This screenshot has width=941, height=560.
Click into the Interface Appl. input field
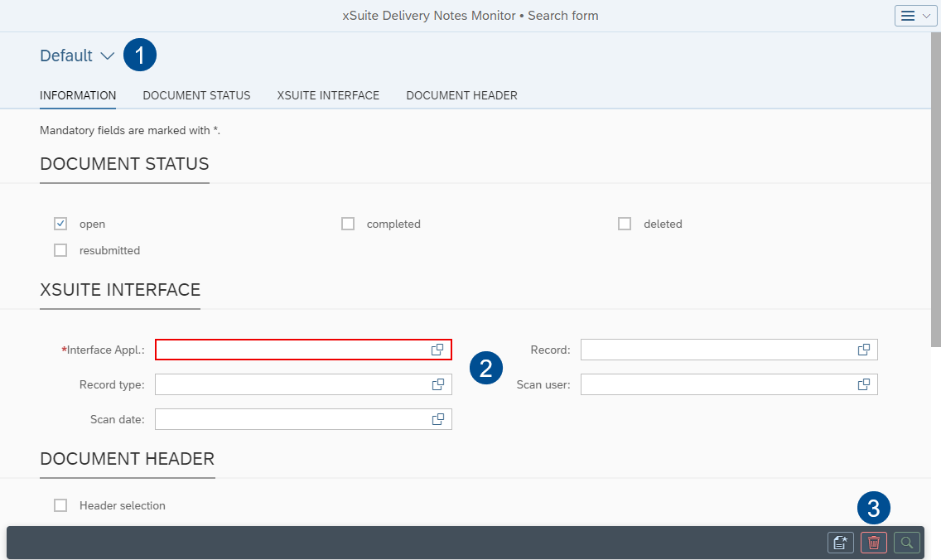290,350
